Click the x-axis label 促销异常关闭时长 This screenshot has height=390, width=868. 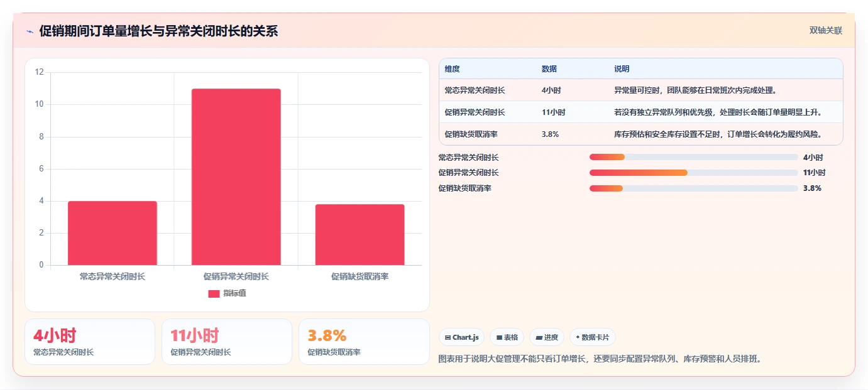(x=236, y=276)
